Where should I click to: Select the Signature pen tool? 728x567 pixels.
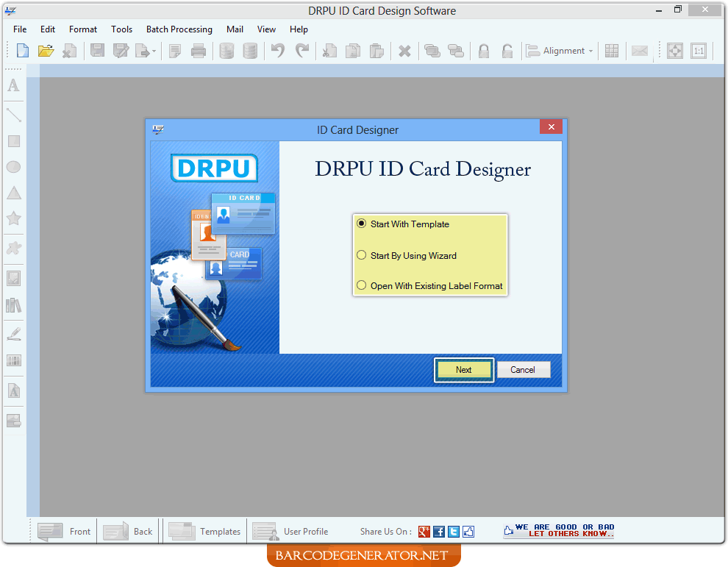14,334
